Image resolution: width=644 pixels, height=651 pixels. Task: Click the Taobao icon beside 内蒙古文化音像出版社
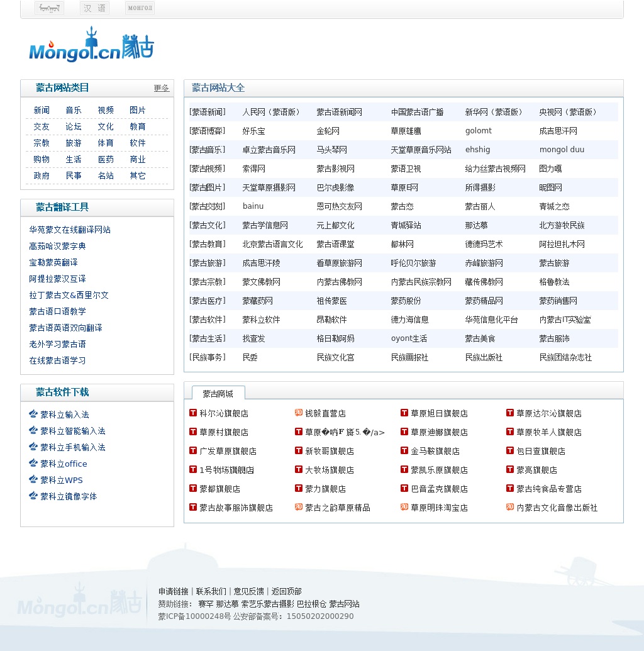510,507
